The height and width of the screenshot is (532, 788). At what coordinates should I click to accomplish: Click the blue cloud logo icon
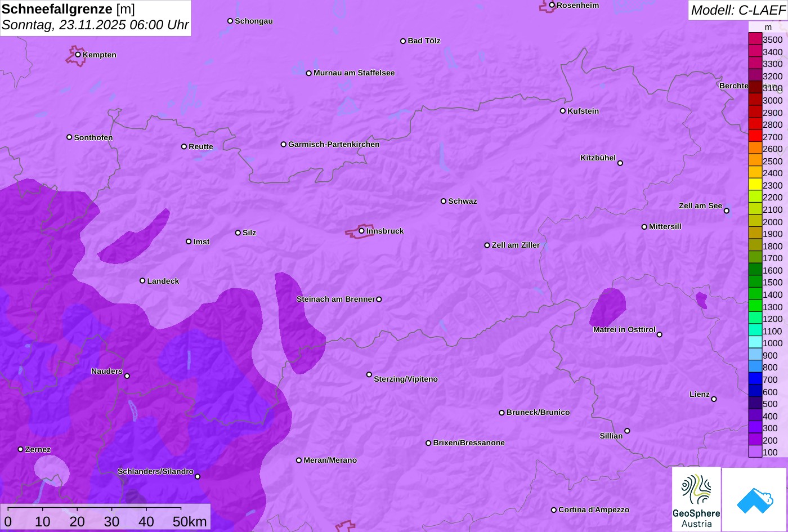coord(754,499)
